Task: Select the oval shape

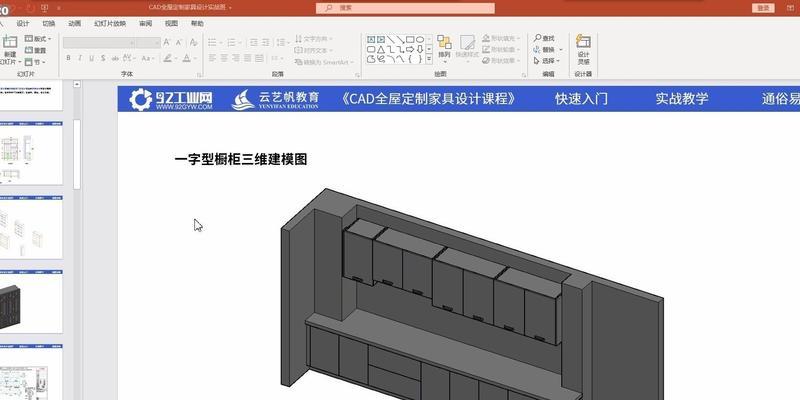Action: click(420, 39)
